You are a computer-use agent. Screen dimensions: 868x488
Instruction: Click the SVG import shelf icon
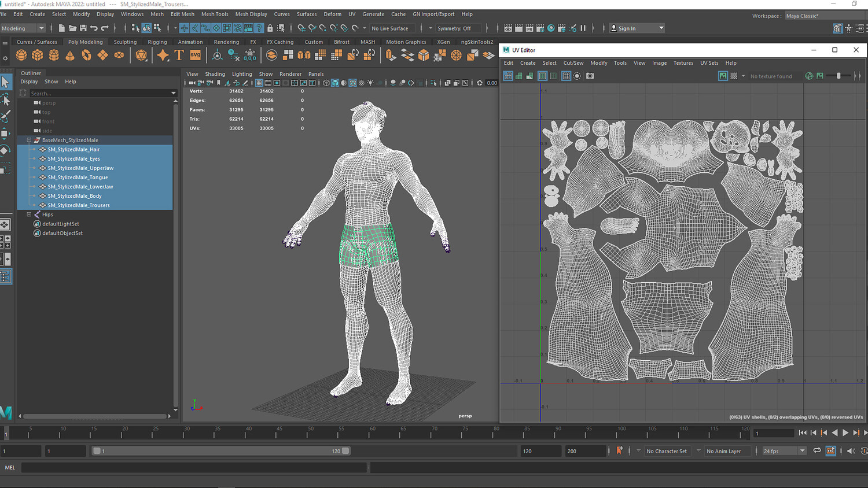click(196, 55)
